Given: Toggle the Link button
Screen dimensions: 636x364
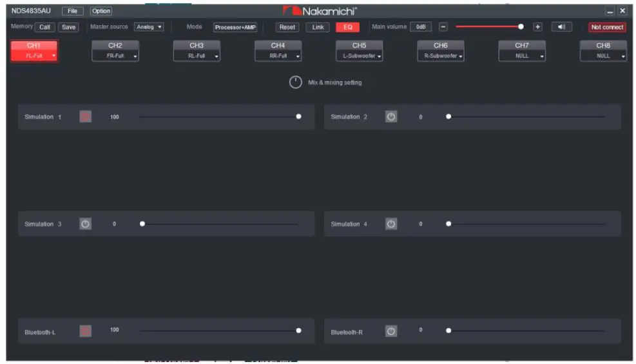Looking at the screenshot, I should [x=318, y=27].
